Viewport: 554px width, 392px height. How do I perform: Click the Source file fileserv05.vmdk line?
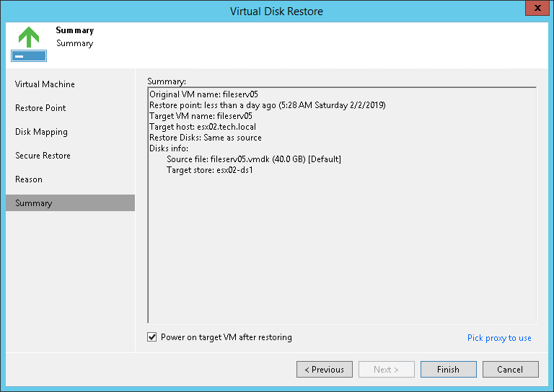(x=253, y=159)
